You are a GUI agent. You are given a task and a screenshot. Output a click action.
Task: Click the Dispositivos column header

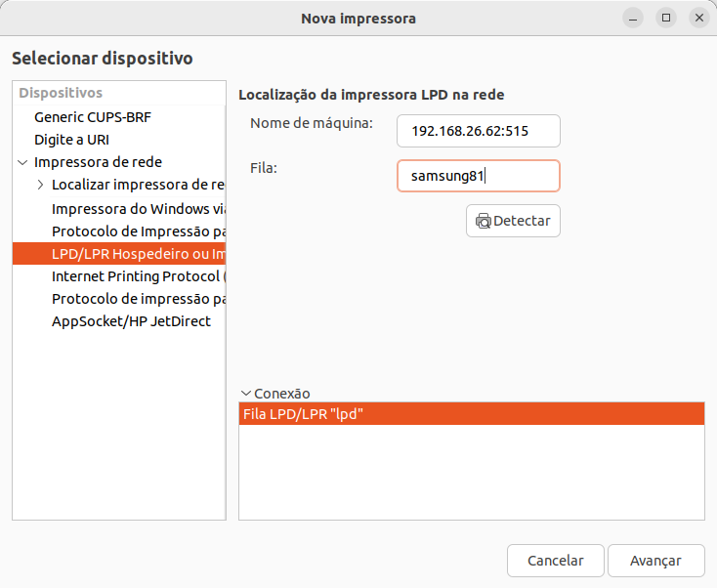119,94
